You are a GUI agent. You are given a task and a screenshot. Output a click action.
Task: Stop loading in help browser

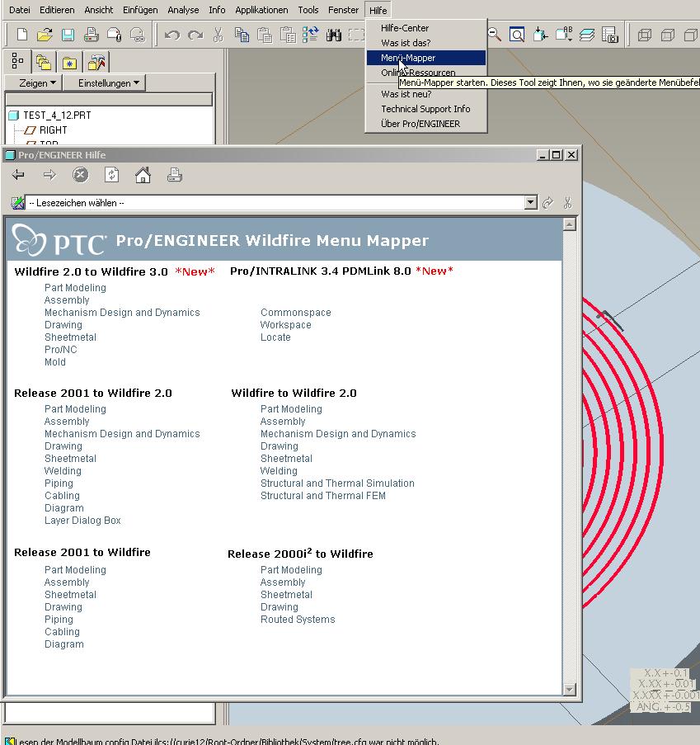coord(80,175)
